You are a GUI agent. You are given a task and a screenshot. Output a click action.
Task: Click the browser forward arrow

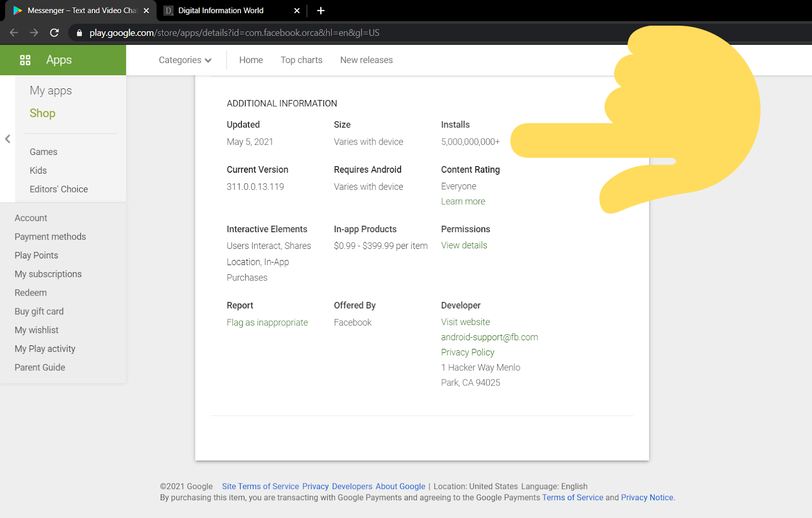click(33, 32)
